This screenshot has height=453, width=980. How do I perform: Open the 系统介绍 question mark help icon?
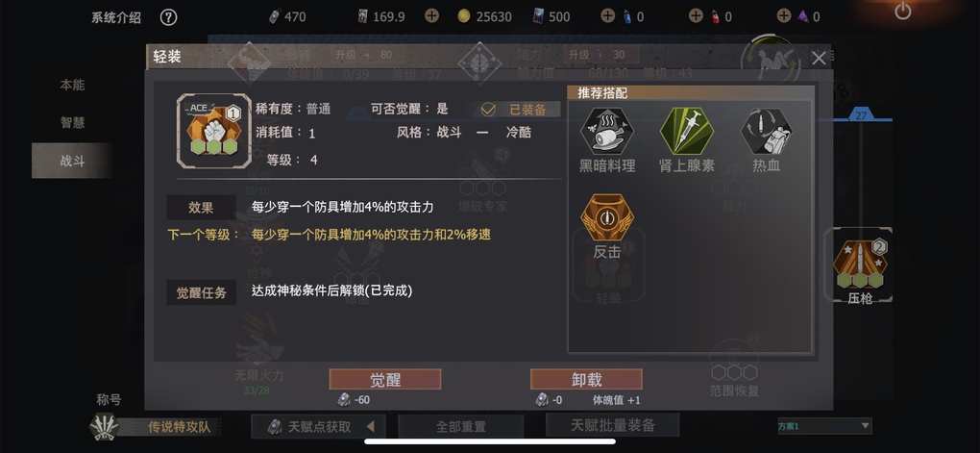[168, 17]
